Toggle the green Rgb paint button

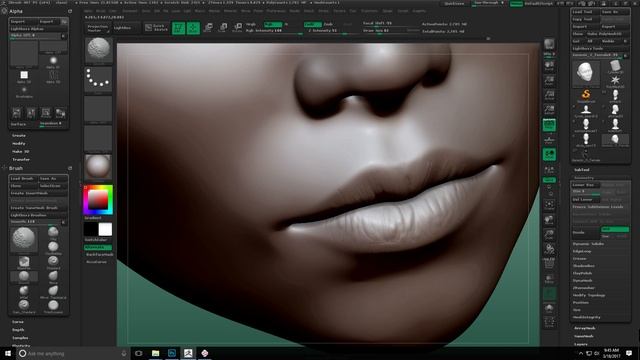(x=273, y=24)
